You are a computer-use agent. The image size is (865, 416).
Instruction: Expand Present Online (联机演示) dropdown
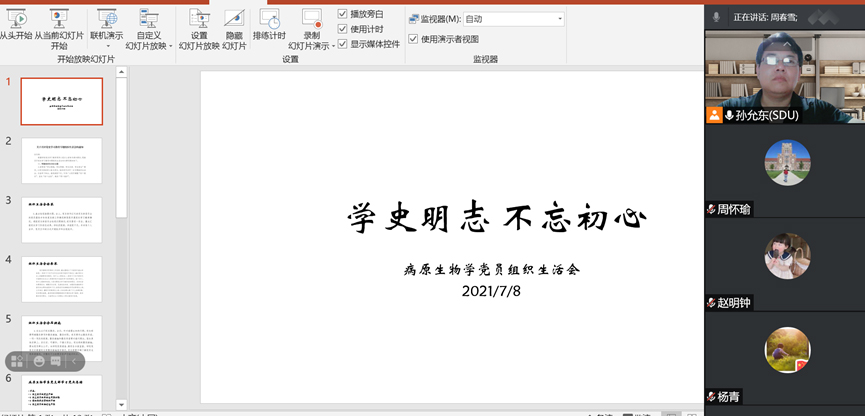coord(107,46)
